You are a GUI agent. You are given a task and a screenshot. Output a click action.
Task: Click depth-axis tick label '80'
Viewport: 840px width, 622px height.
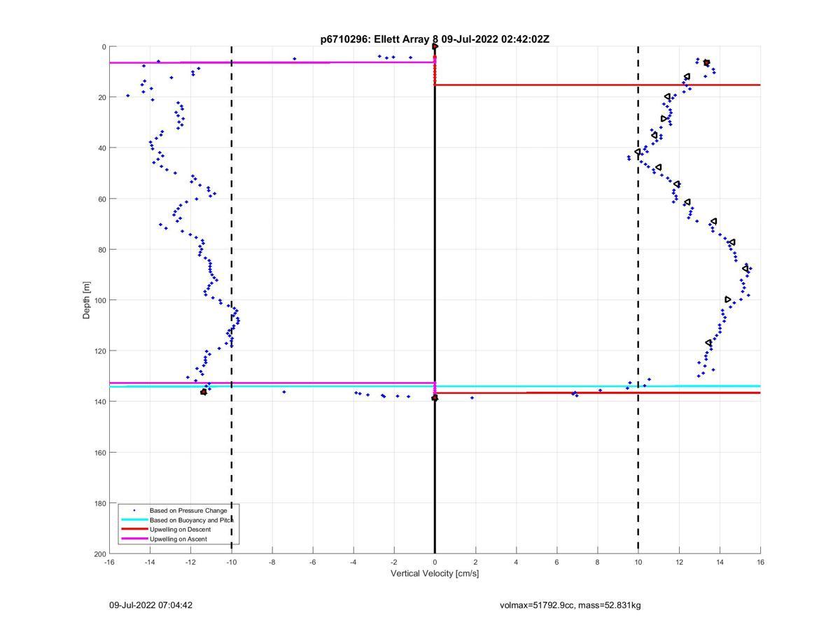tap(102, 250)
